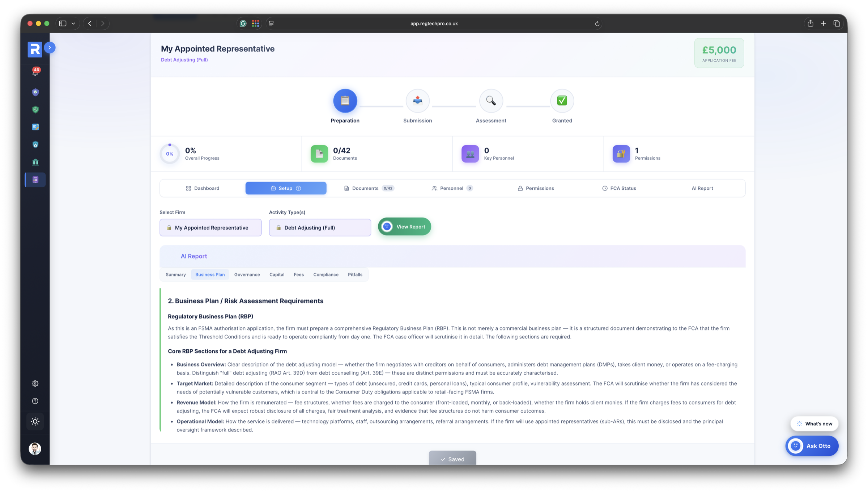Click the green Documents stat icon

pyautogui.click(x=319, y=154)
